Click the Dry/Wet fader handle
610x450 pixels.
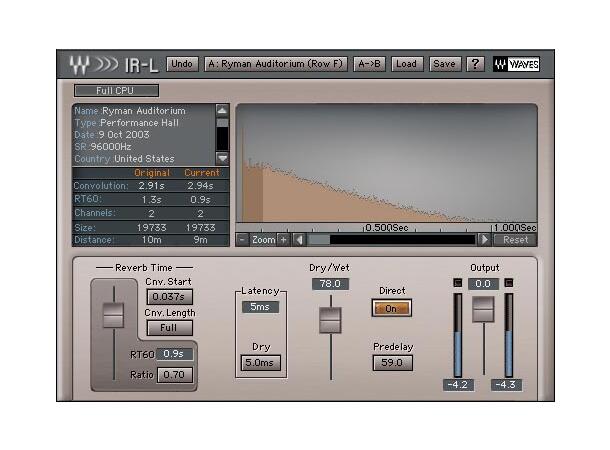(330, 320)
